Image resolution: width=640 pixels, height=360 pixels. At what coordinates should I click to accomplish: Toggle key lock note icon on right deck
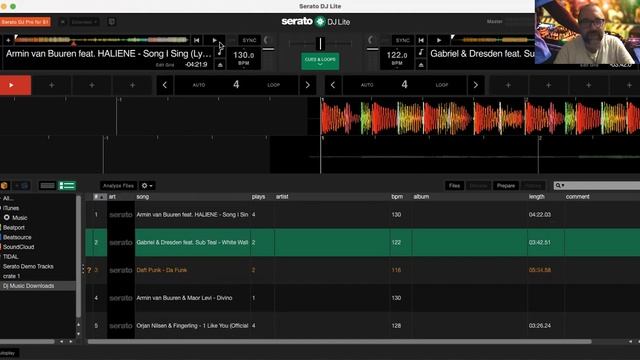click(x=421, y=53)
